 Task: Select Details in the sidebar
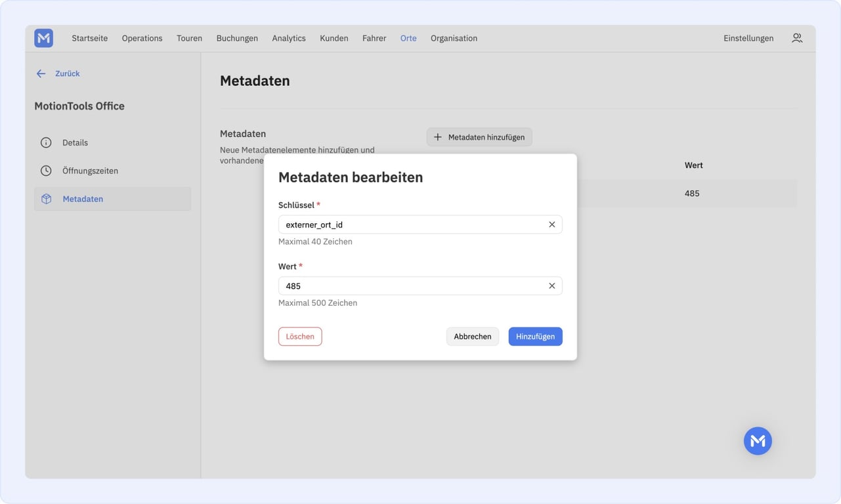(x=112, y=142)
